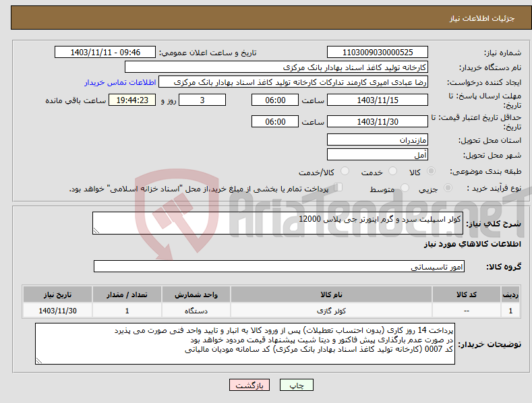532x403 pixels.
Task: Select the جزیی purchase type radio
Action: point(448,188)
